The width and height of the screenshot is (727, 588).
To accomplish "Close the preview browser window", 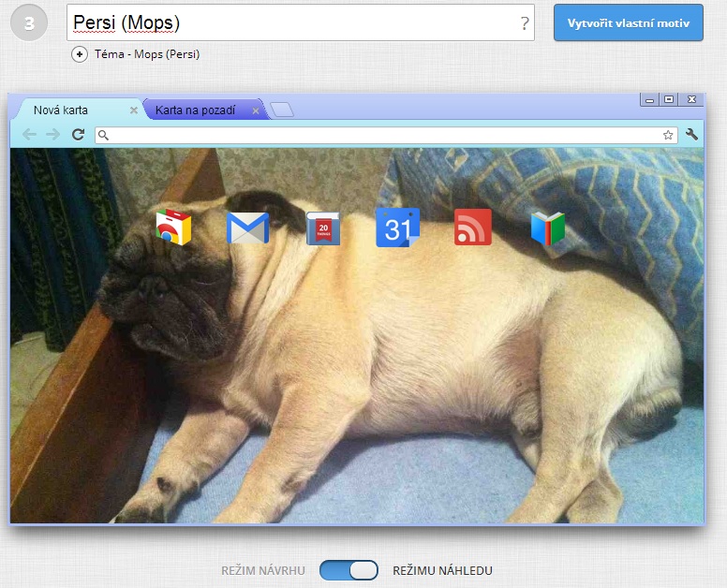I will tap(691, 99).
